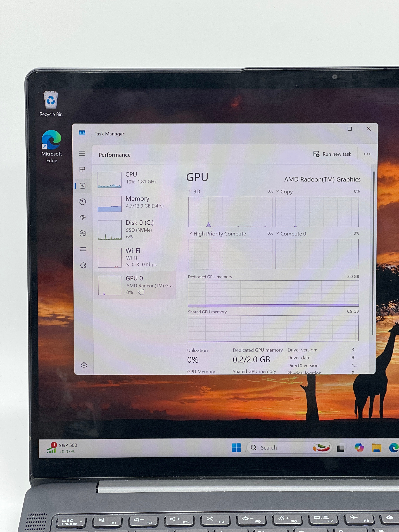Click the 0.2/2.0 GB dedicated memory value
Viewport: 399px width, 532px height.
[251, 360]
